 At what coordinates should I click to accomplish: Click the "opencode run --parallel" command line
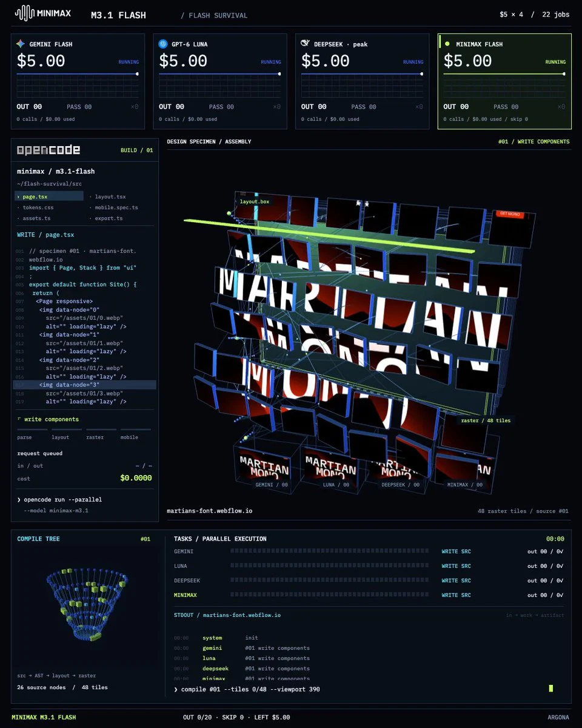59,500
